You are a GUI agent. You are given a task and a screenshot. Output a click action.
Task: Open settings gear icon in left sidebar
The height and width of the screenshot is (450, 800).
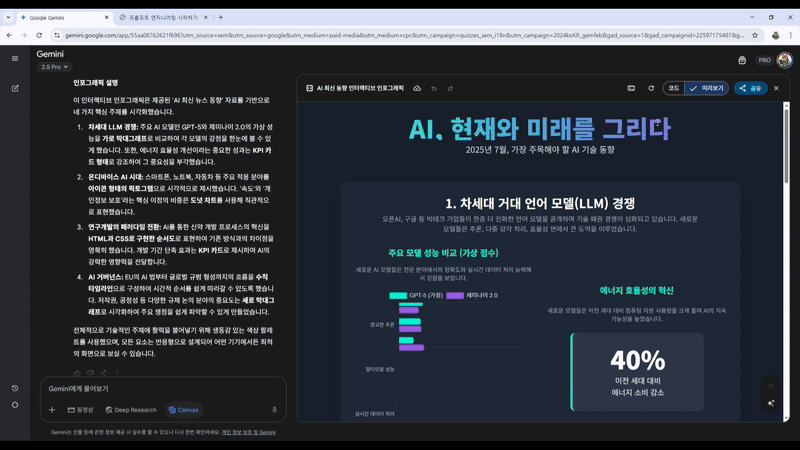[x=15, y=405]
